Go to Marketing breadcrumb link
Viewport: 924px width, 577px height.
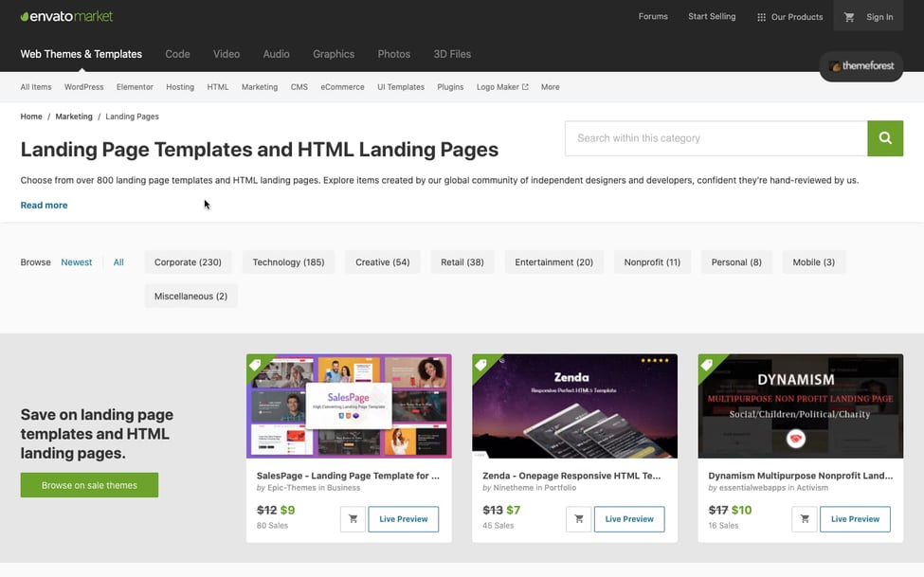tap(74, 117)
